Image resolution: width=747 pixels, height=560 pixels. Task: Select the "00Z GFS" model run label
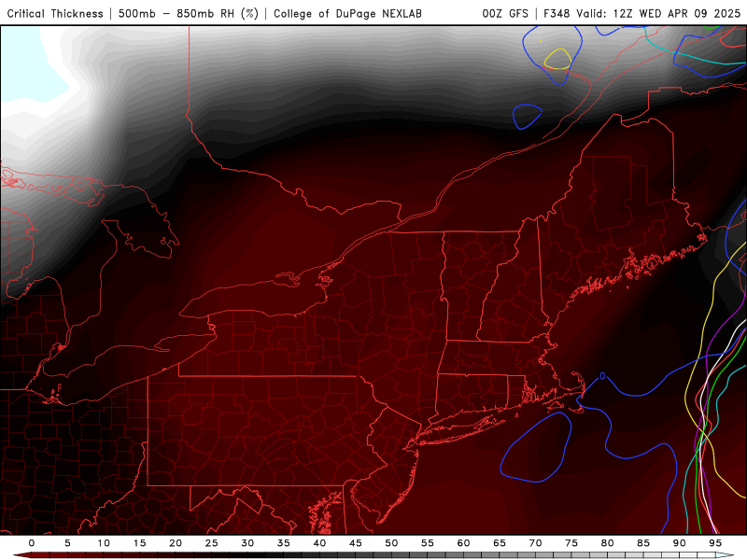505,13
